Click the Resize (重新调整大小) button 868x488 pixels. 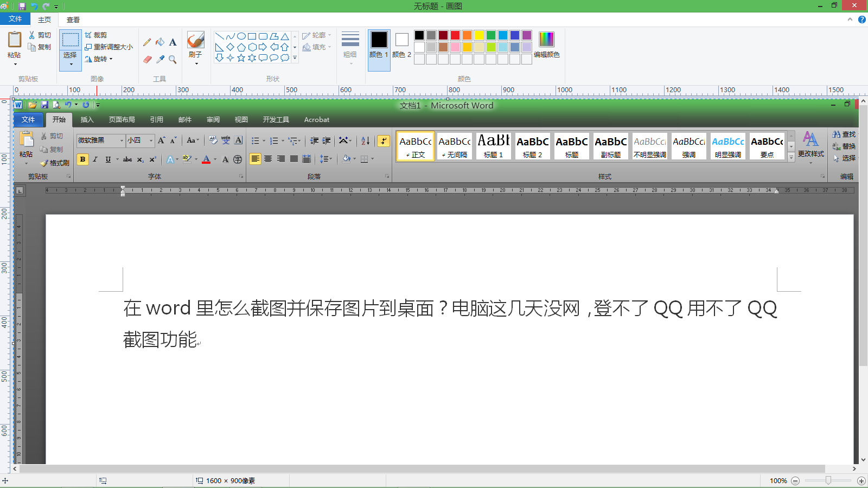108,47
